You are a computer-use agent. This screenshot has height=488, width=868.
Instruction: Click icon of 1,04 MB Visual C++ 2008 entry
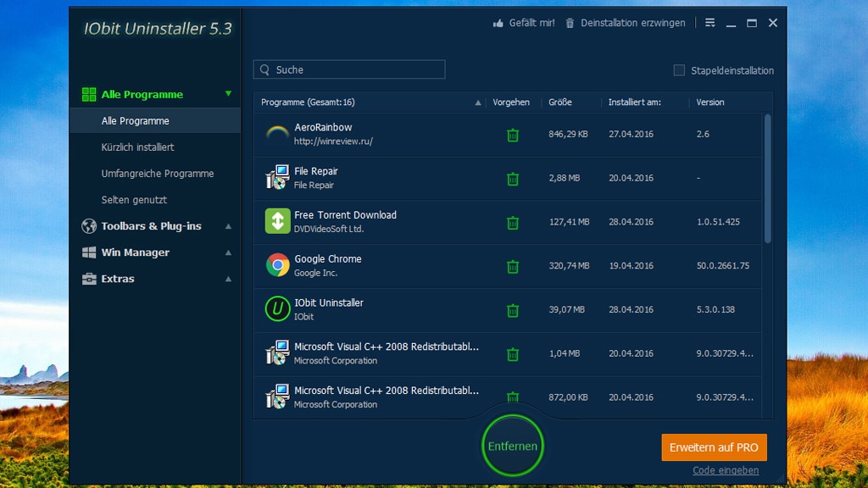point(277,353)
